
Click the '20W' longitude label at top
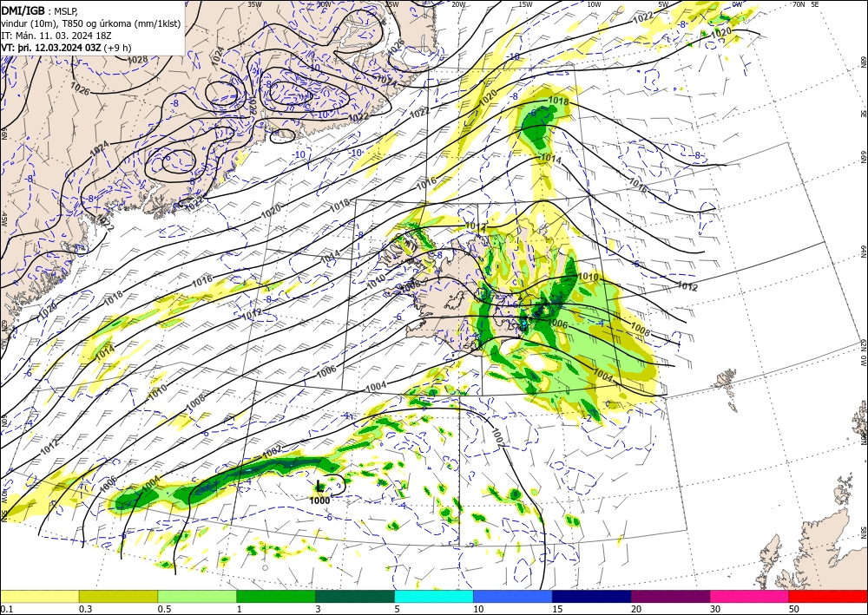(458, 4)
